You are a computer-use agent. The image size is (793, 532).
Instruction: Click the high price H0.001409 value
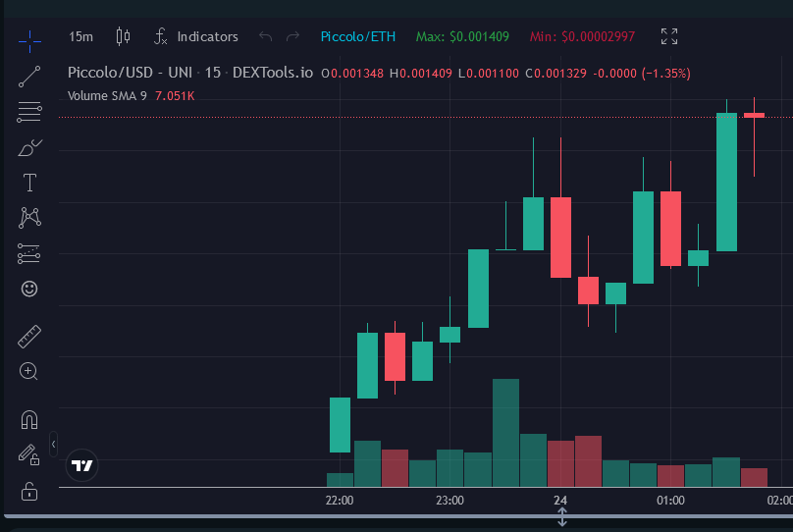tap(421, 74)
